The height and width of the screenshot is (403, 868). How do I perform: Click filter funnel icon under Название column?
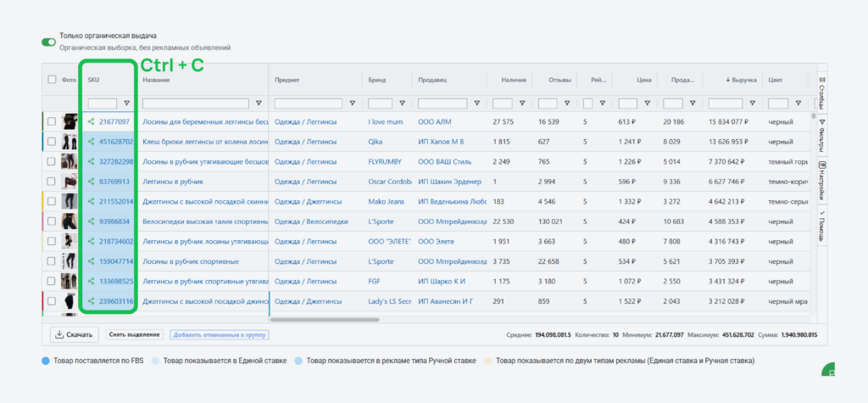[259, 104]
